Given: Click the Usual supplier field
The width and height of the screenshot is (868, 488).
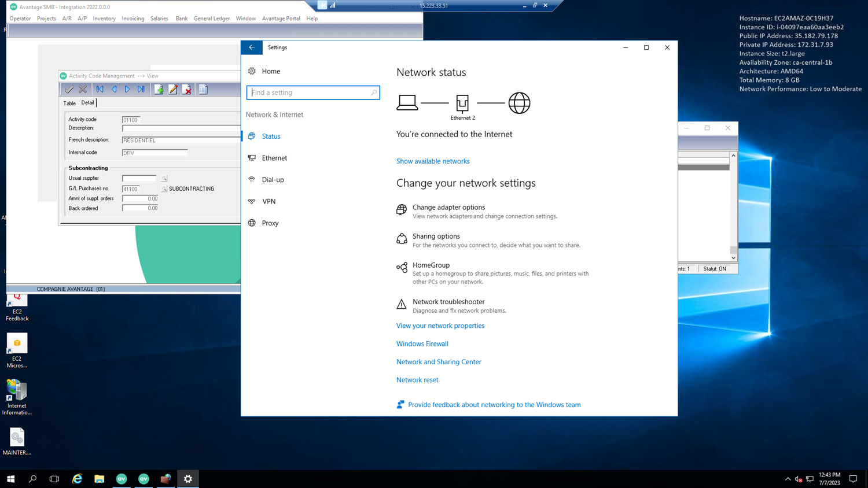Looking at the screenshot, I should (139, 179).
